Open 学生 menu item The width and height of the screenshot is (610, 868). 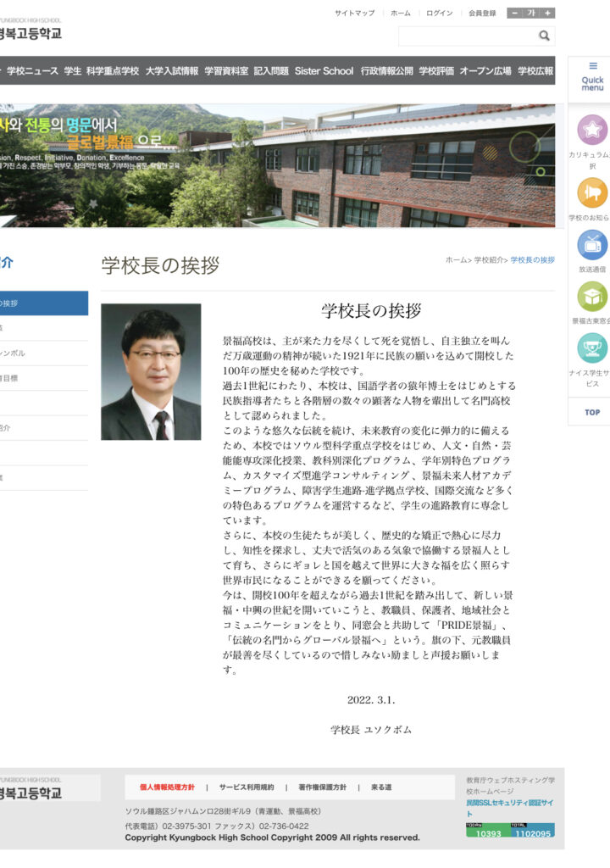click(x=73, y=71)
